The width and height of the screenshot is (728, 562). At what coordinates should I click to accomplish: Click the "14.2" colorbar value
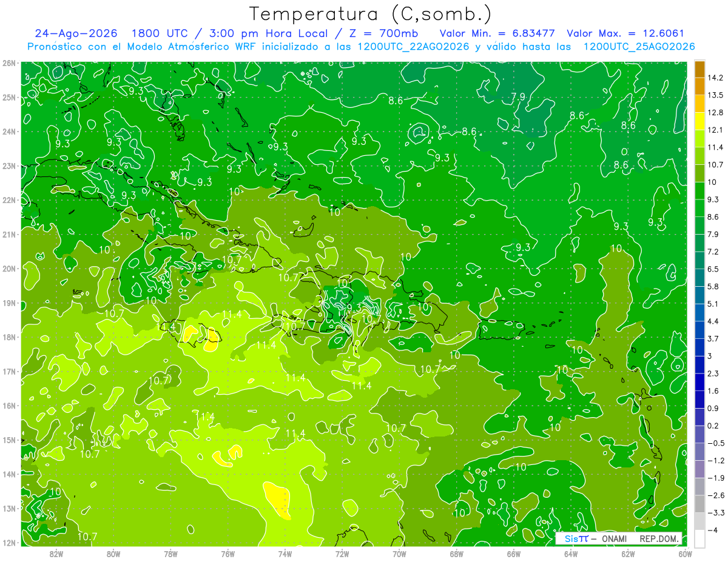pos(716,78)
